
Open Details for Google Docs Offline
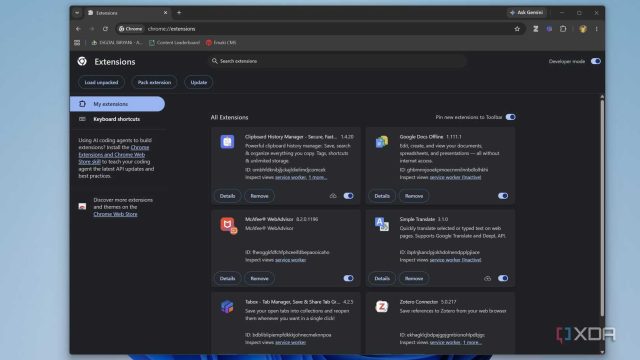(x=382, y=196)
